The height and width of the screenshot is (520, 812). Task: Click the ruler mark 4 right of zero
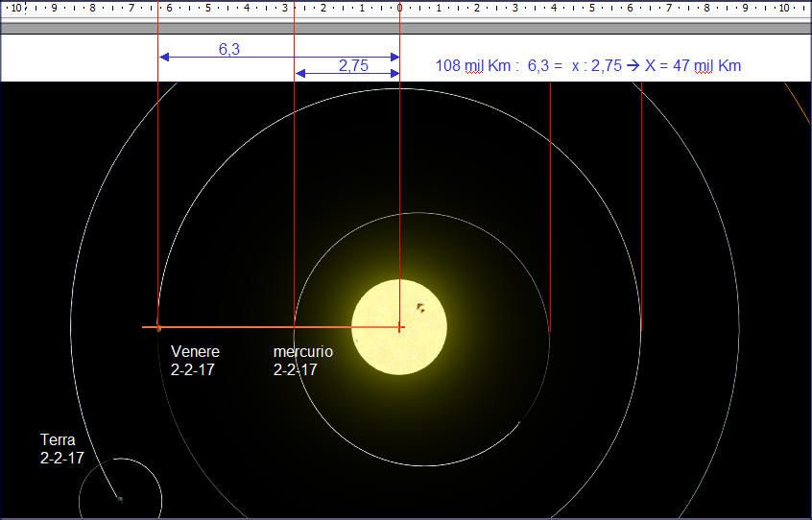pos(554,9)
